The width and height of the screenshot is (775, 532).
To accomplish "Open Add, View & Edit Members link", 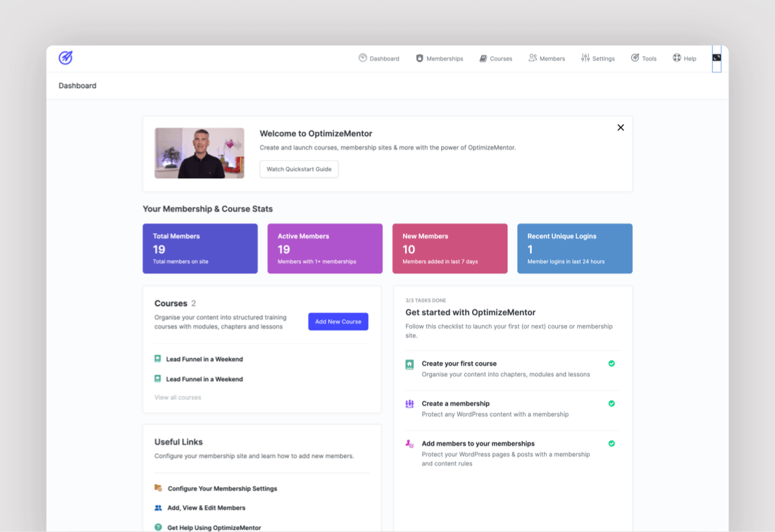I will pyautogui.click(x=206, y=508).
